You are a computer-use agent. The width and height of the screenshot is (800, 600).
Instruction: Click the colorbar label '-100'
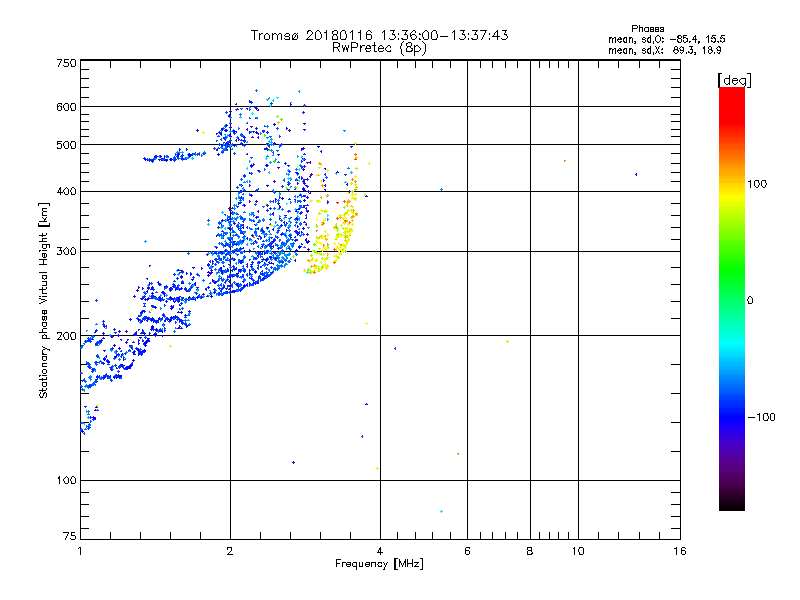pos(762,417)
